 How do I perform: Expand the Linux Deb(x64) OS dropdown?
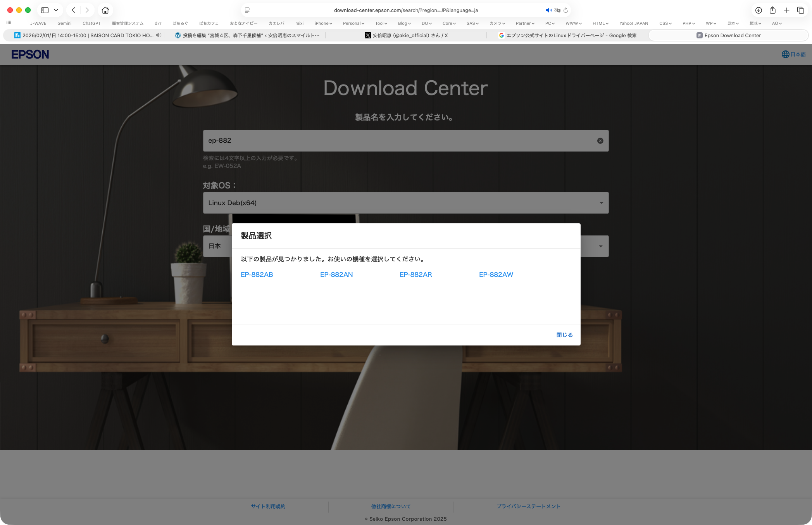(x=601, y=203)
